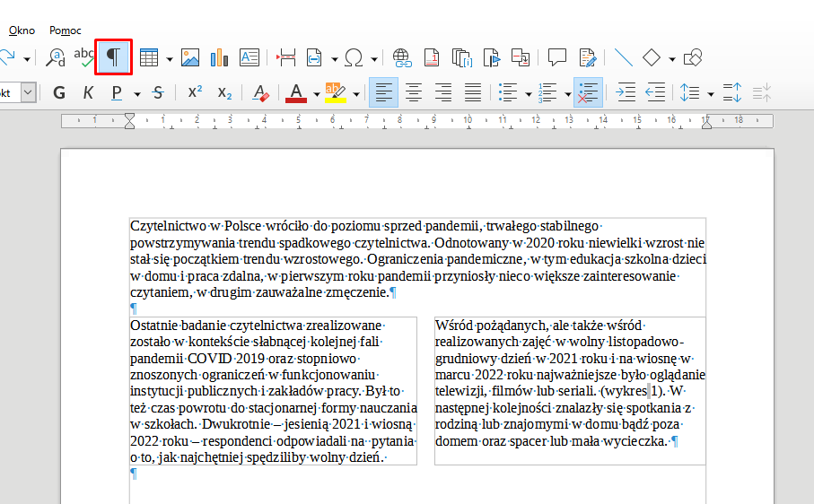Open the Pomoc menu
Viewport: 814px width, 504px height.
click(66, 30)
